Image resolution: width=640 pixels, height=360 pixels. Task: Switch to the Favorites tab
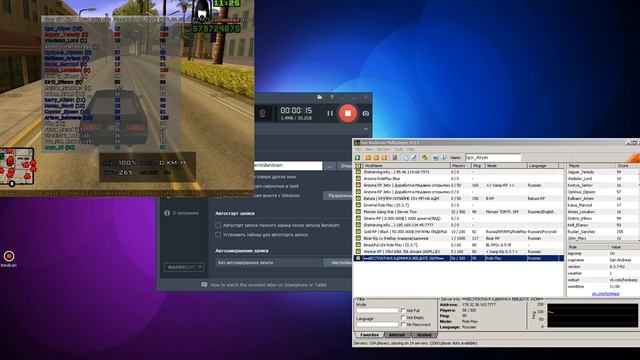click(x=369, y=335)
